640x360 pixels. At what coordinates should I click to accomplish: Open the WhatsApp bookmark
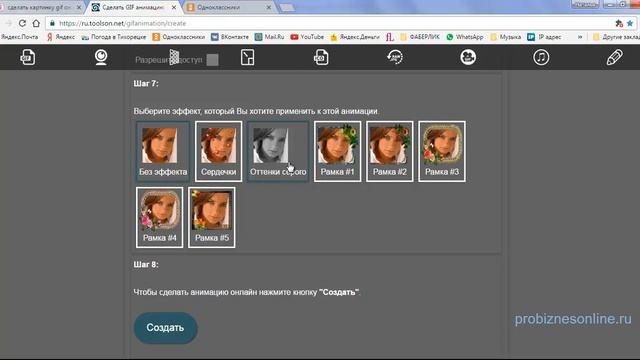464,37
